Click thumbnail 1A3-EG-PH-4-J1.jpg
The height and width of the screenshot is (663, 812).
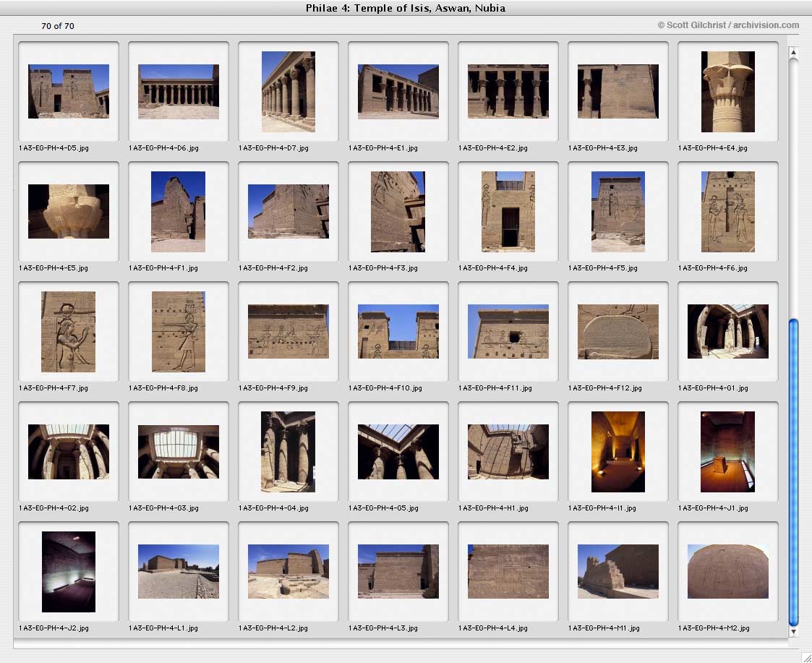point(727,452)
